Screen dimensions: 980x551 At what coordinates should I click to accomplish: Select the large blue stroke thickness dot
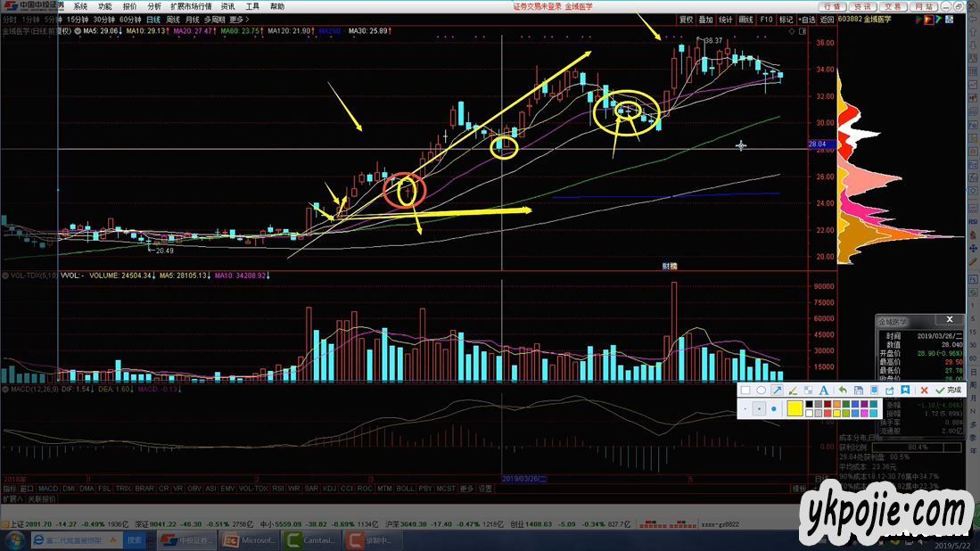click(773, 409)
